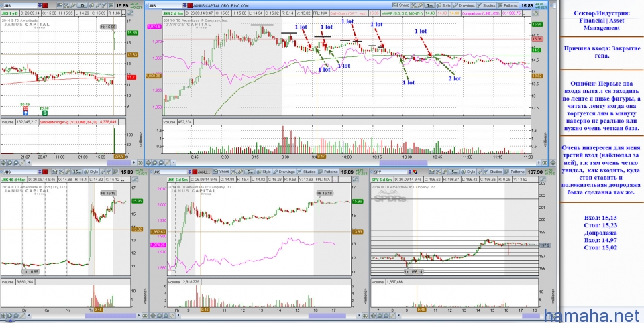Open Patterns in JNS 5m chart
Screen dimensions: 644x323
coord(329,172)
